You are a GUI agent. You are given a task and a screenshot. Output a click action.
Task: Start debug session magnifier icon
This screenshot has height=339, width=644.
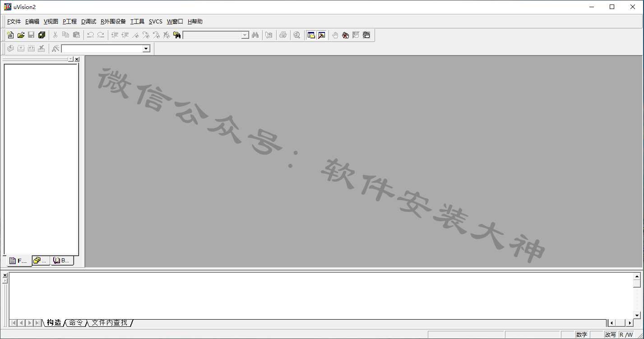click(297, 35)
